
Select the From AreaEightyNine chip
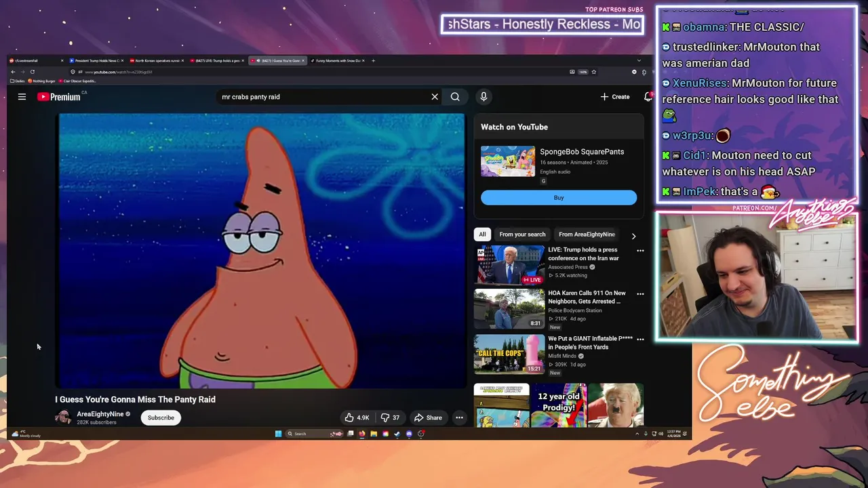(x=587, y=235)
